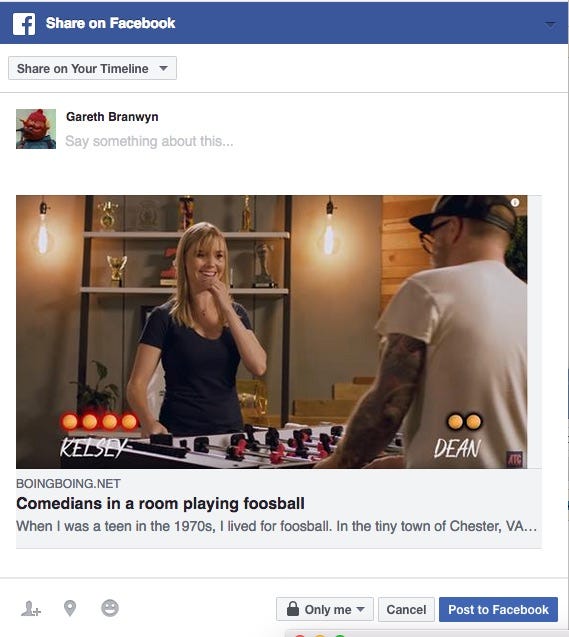This screenshot has height=637, width=569.
Task: Click the BOINGBOING.NET source link
Action: pyautogui.click(x=68, y=483)
